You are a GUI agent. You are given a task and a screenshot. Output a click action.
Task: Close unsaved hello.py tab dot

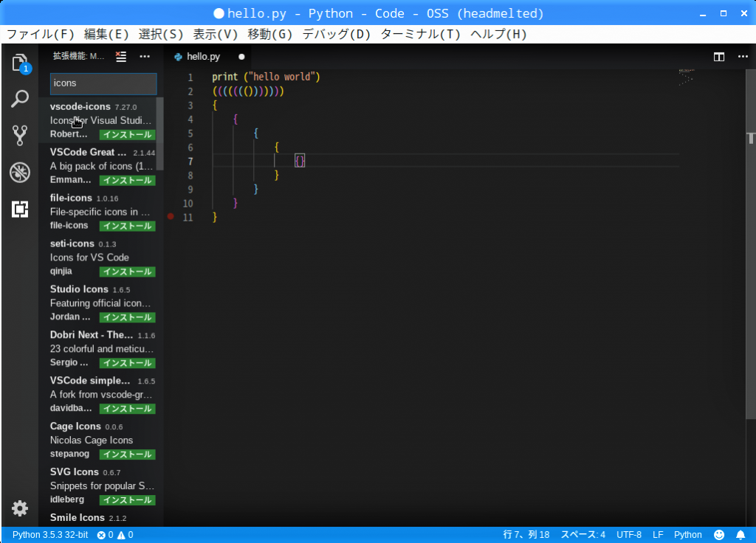241,57
